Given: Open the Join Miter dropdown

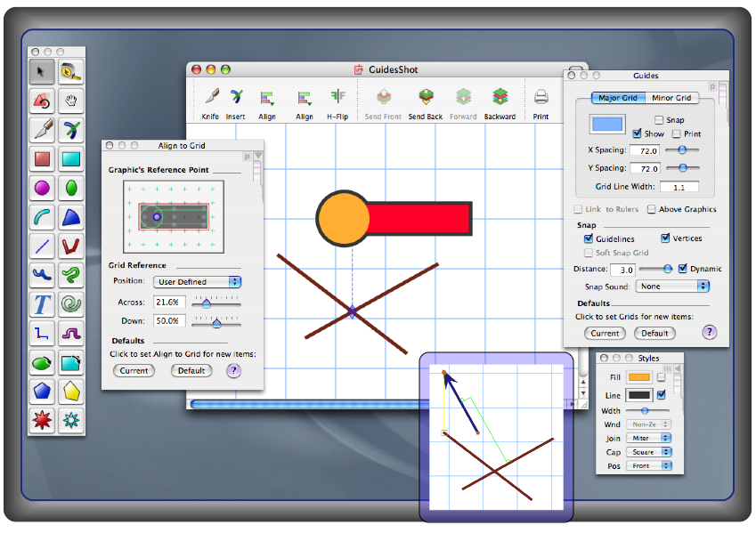Looking at the screenshot, I should (x=648, y=438).
